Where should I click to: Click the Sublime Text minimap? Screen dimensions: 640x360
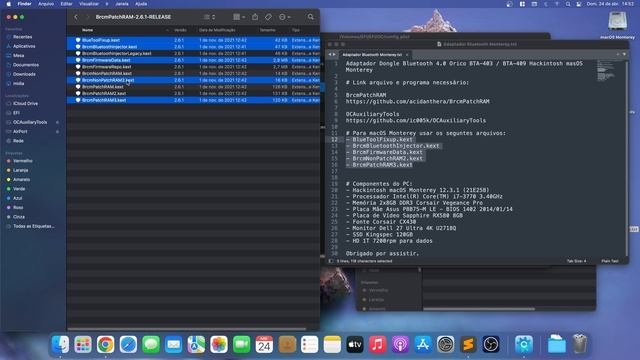tap(606, 71)
